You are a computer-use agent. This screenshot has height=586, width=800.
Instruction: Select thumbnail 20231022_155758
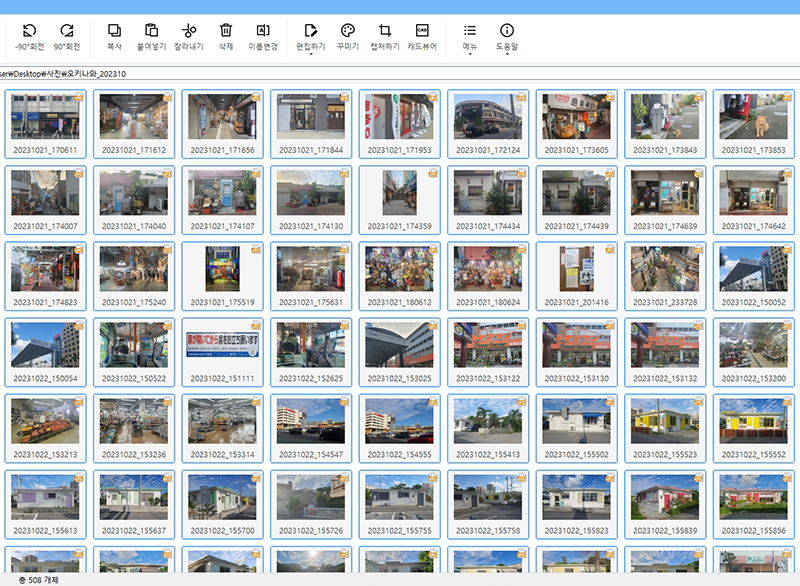pos(488,504)
